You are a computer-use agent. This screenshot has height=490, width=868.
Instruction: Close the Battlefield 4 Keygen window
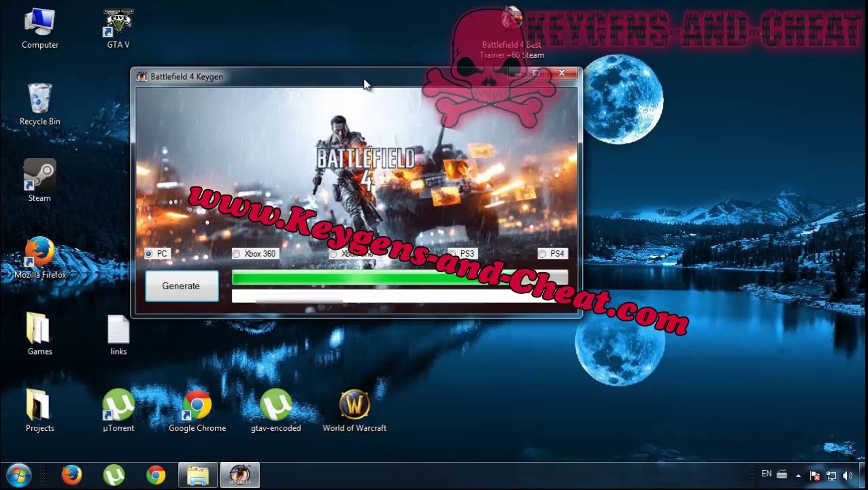pos(562,73)
